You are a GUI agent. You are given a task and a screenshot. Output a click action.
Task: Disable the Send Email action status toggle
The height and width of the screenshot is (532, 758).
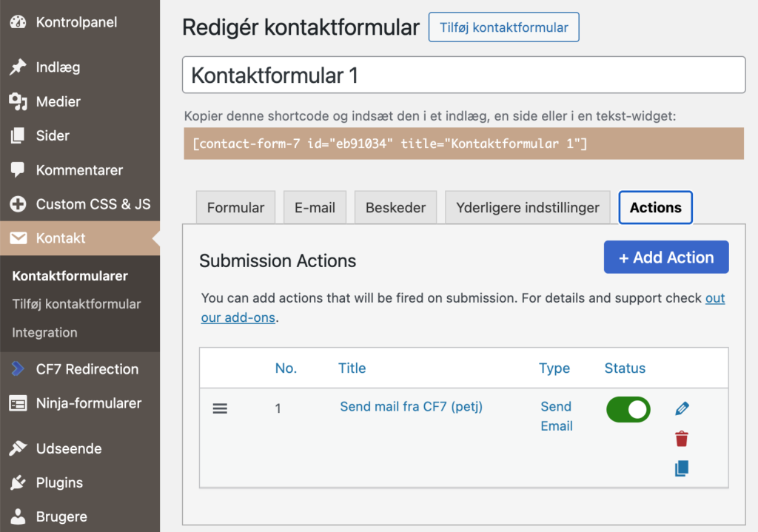point(628,409)
